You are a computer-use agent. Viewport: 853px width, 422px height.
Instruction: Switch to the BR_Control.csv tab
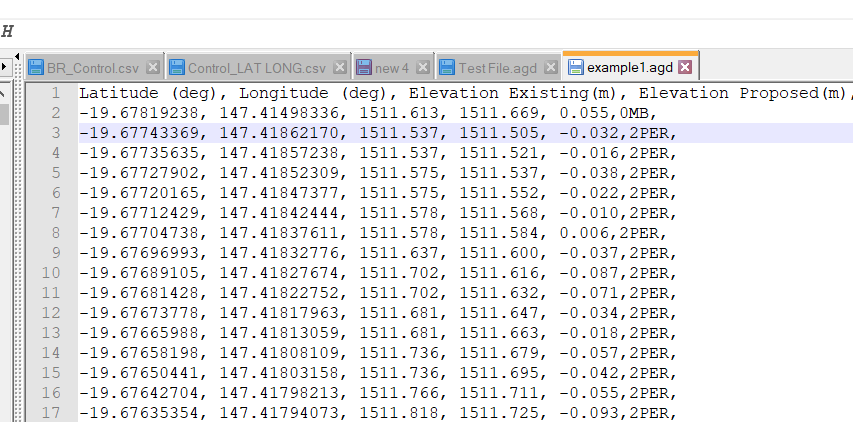(92, 68)
